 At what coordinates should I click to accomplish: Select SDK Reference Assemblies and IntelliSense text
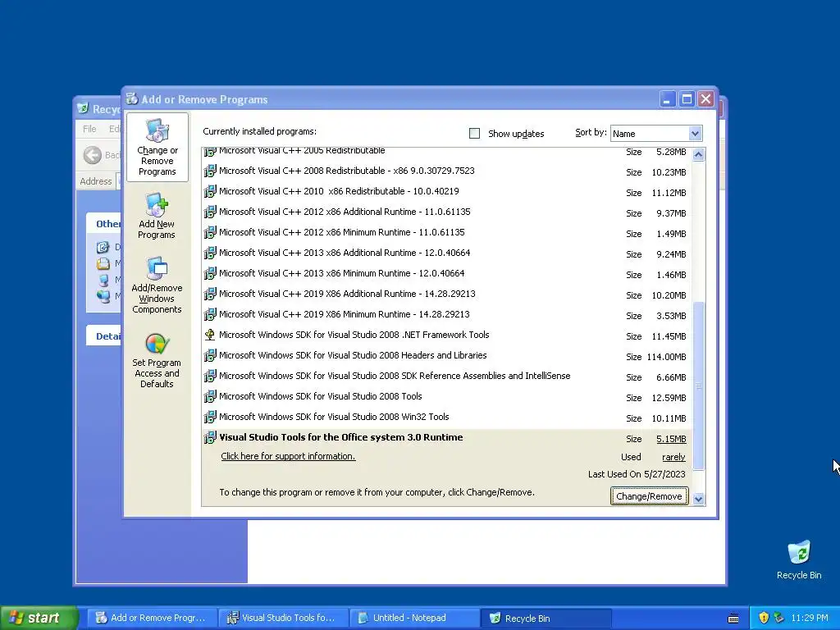395,376
